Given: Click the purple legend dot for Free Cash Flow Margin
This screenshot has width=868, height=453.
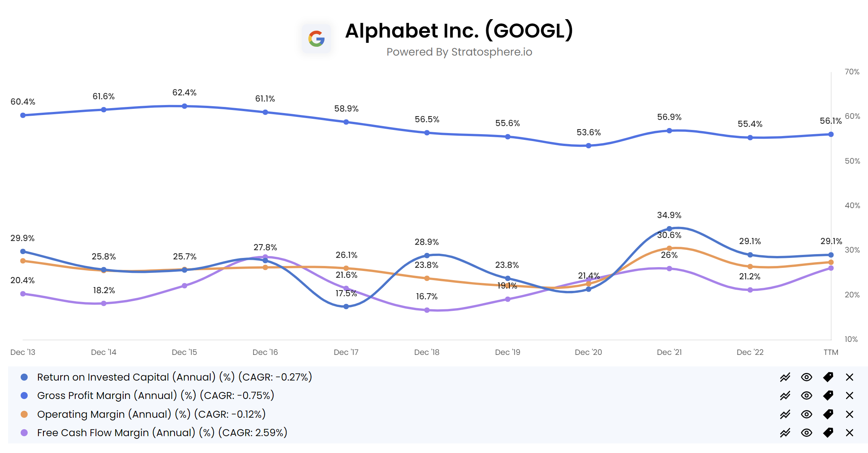Looking at the screenshot, I should 24,433.
